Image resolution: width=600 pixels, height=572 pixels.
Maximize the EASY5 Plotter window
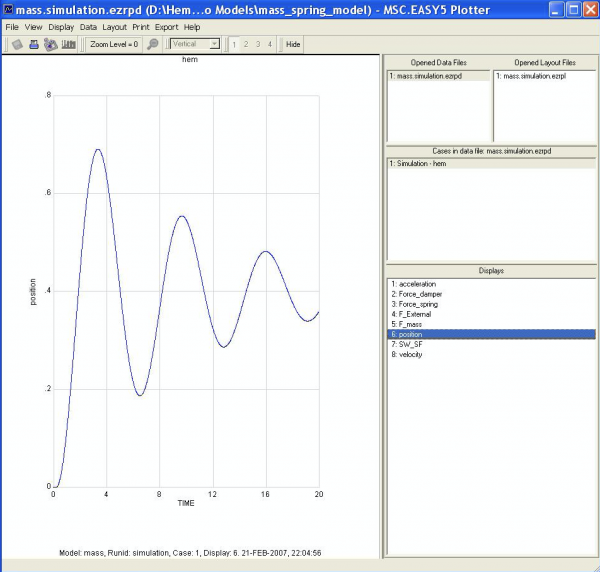point(574,10)
